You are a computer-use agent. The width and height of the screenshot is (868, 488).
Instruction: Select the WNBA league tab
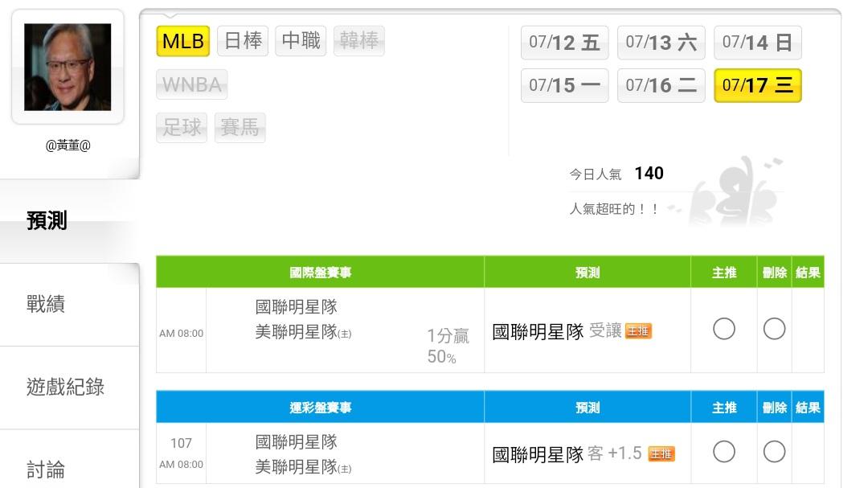[191, 84]
